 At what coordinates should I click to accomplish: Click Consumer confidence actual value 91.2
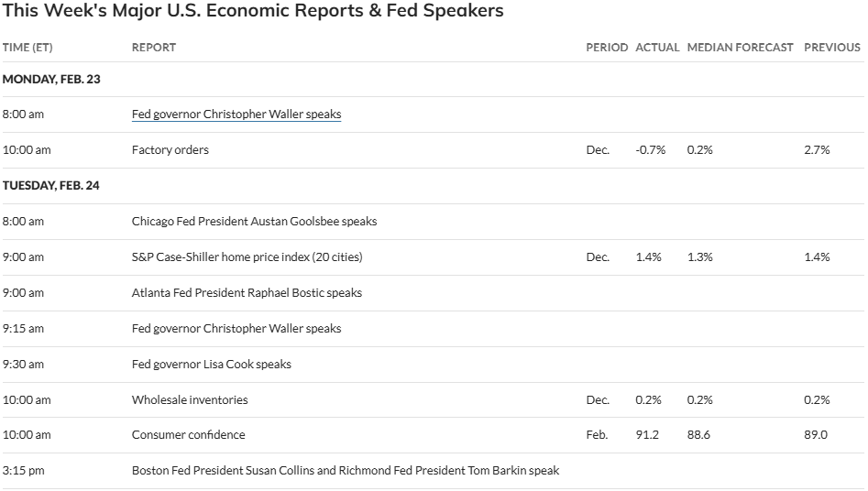647,435
